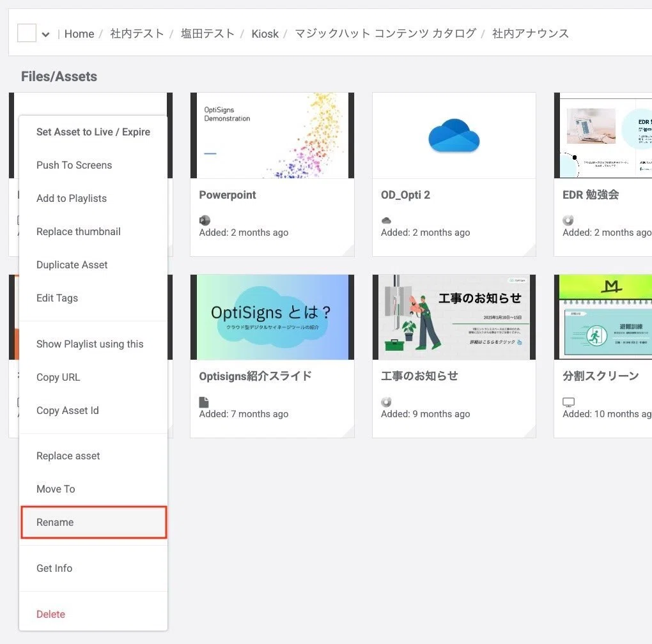Tick the select-all checkbox in breadcrumb bar

click(26, 33)
